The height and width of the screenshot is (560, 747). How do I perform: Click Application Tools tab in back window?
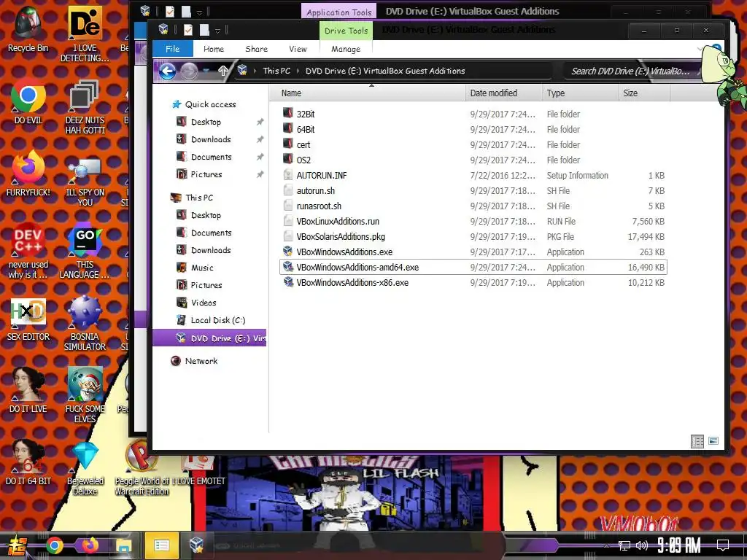(338, 12)
